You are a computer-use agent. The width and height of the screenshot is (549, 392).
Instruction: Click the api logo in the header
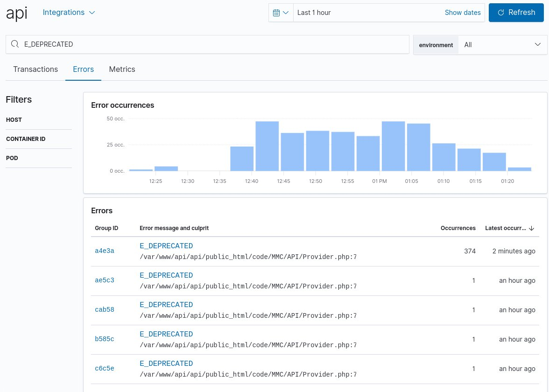(x=16, y=14)
